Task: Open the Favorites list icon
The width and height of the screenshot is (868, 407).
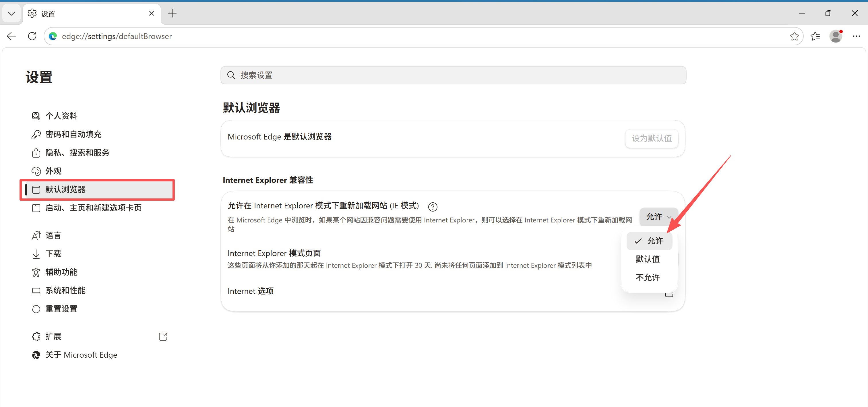Action: coord(815,36)
